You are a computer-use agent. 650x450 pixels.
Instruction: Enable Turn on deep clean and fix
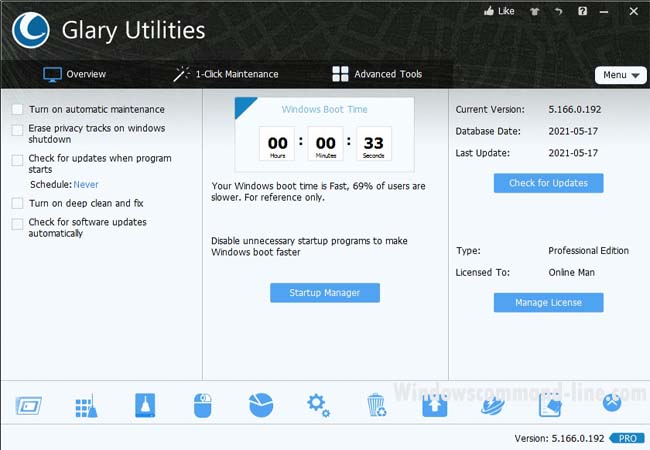17,203
